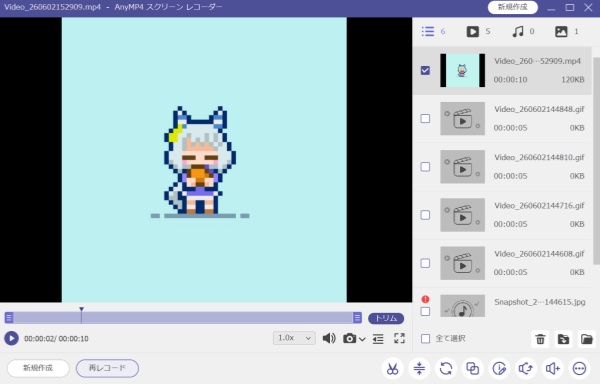600x384 pixels.
Task: Select the Video_260...52909.mp4 thumbnail
Action: click(462, 70)
